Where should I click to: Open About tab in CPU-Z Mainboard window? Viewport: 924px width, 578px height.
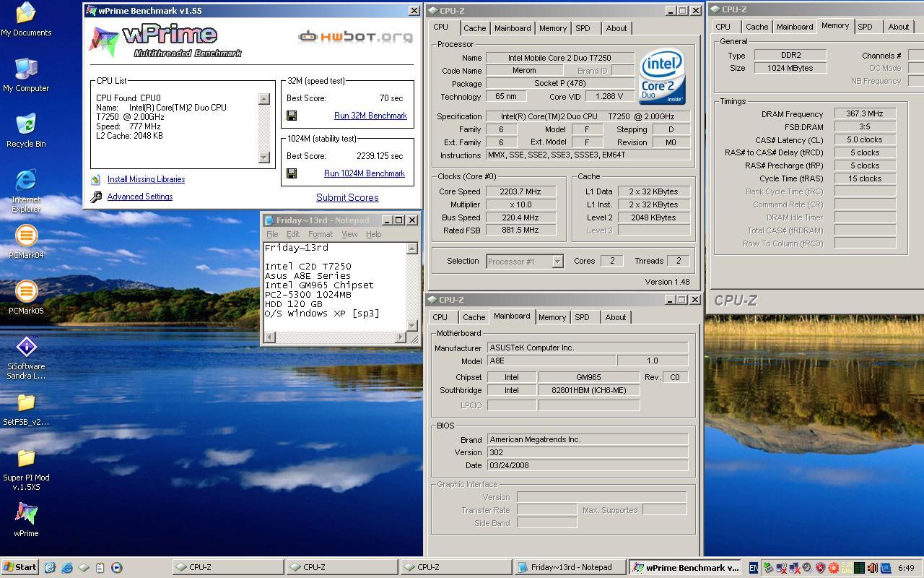point(616,317)
